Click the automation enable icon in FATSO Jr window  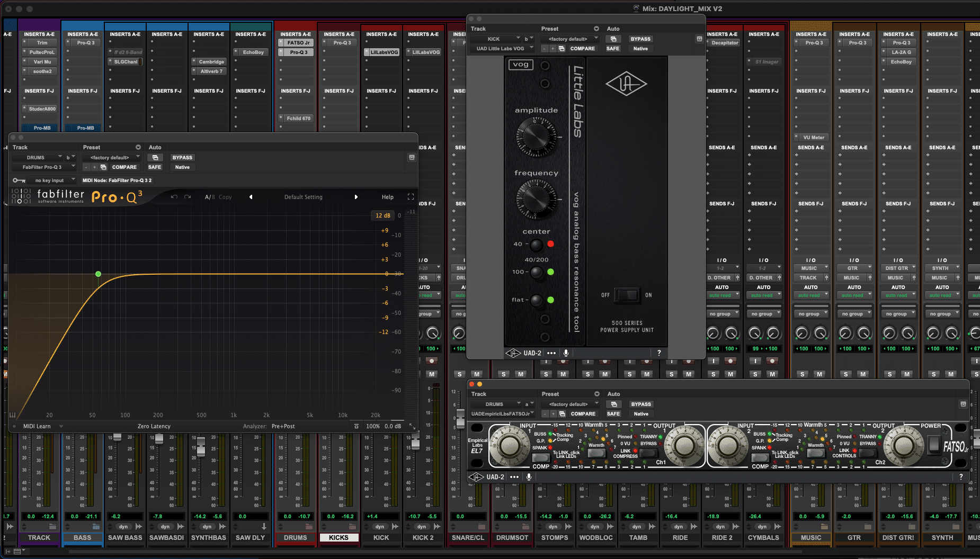614,404
